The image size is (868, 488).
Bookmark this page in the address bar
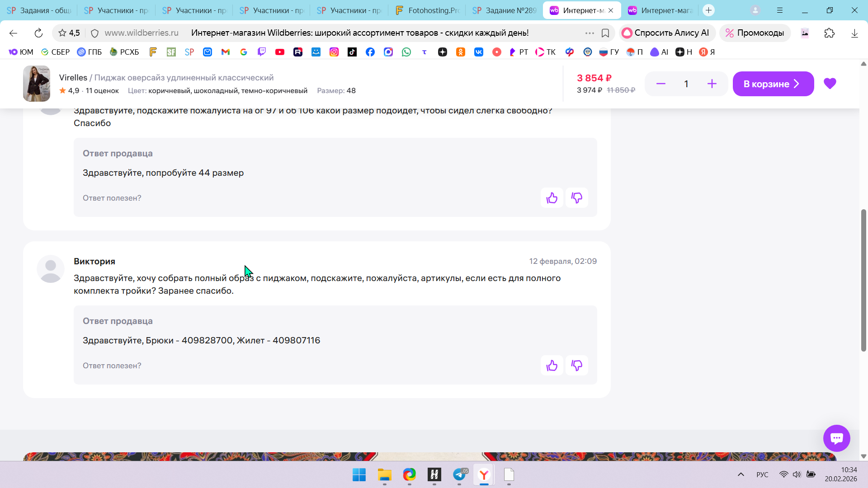coord(605,33)
